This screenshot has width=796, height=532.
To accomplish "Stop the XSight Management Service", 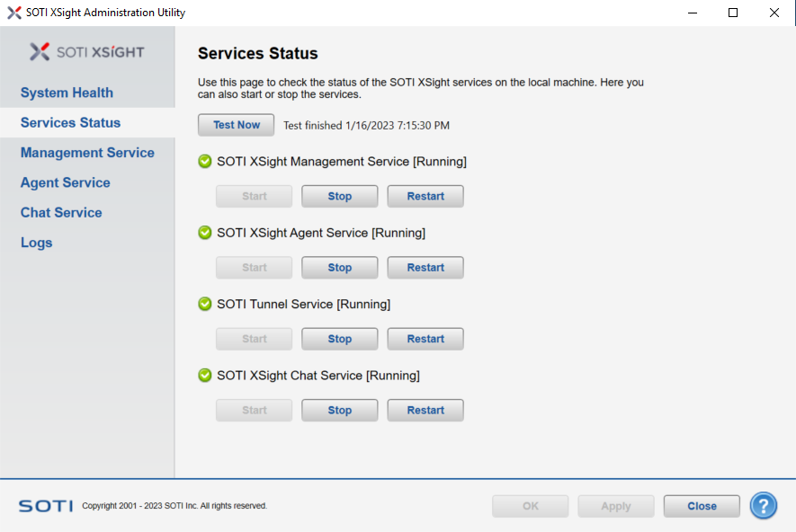I will (340, 196).
